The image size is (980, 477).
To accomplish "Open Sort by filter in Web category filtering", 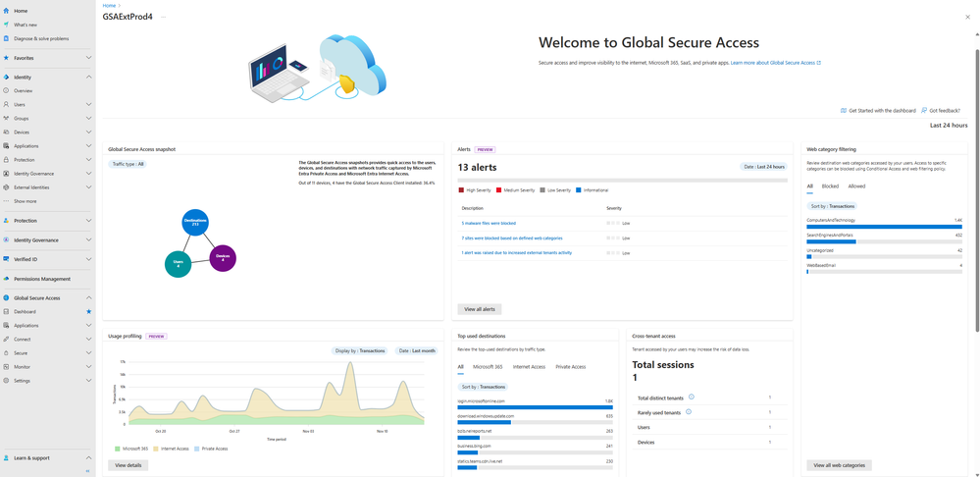I will tap(832, 206).
